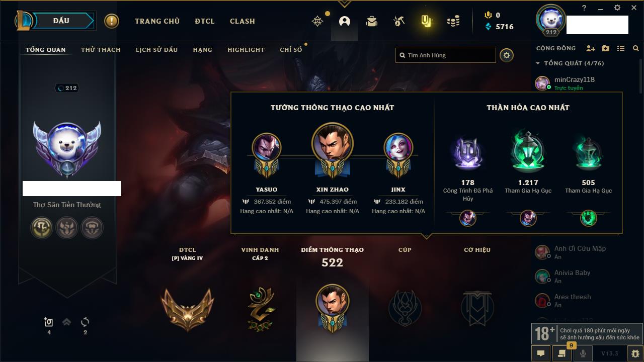Open the glowing battle pass icon
644x362 pixels.
[x=426, y=21]
